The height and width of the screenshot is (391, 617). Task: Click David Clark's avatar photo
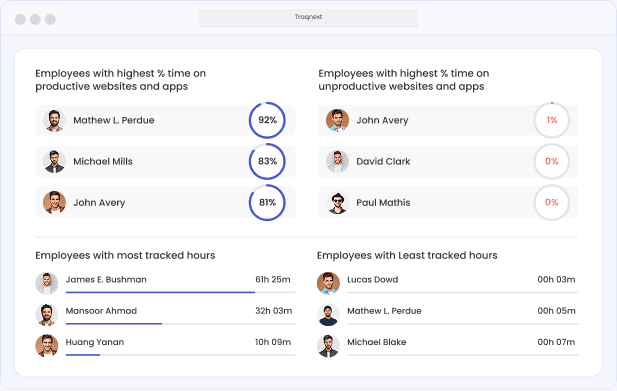[338, 161]
